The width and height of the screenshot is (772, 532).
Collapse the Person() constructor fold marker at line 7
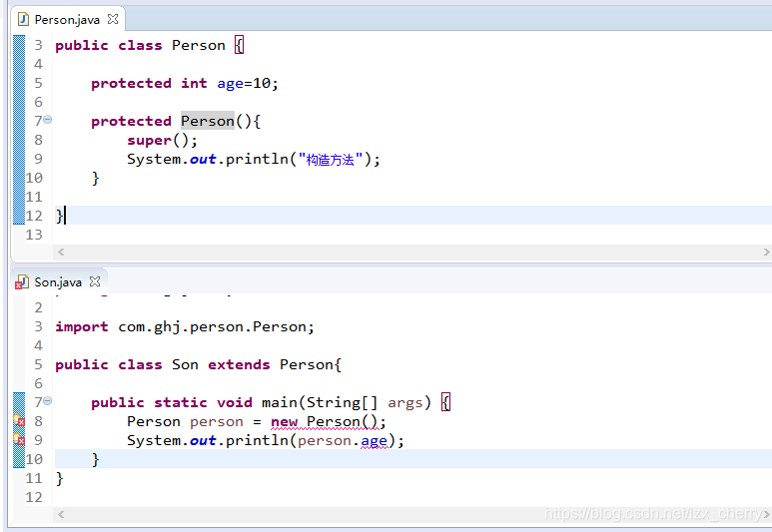(47, 120)
